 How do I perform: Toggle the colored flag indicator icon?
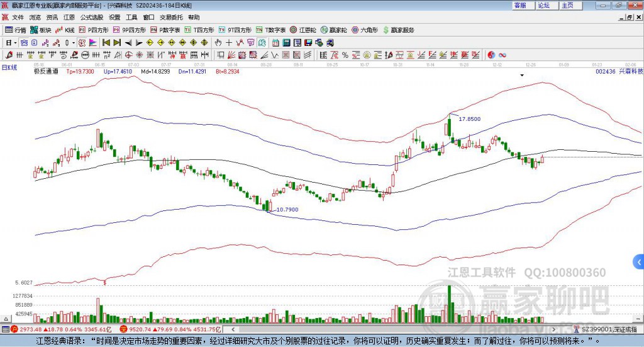[x=93, y=43]
